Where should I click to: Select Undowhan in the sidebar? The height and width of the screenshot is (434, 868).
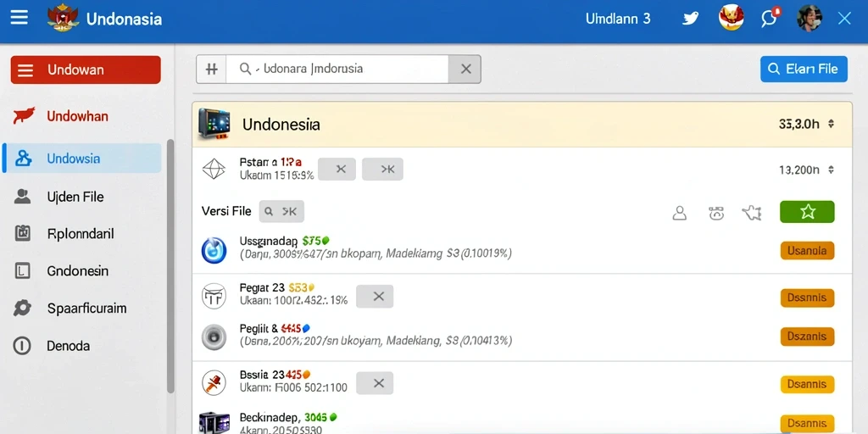77,116
